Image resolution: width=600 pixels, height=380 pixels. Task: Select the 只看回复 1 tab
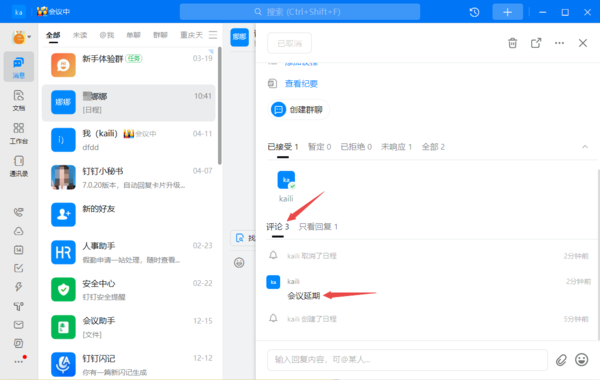click(318, 227)
